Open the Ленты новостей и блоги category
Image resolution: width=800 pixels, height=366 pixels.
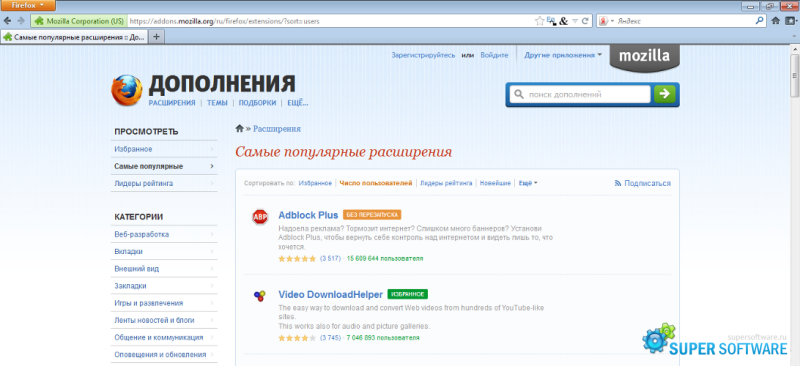click(164, 320)
